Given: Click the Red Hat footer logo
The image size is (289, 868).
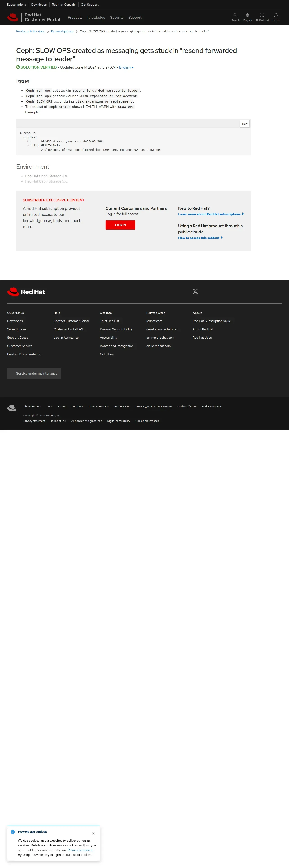Looking at the screenshot, I should click(x=26, y=292).
